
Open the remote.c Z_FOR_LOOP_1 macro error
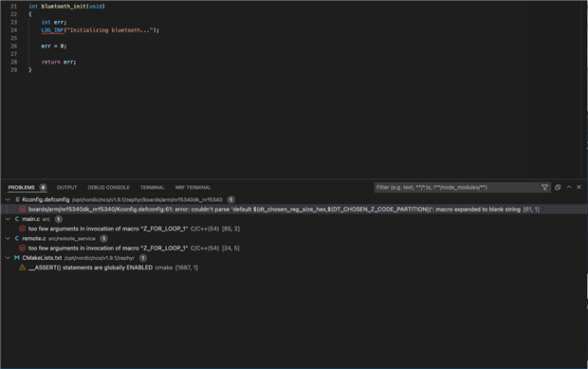[294, 249]
